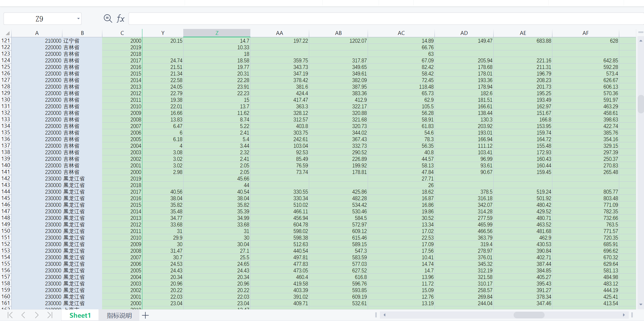Select column AE header

(523, 33)
